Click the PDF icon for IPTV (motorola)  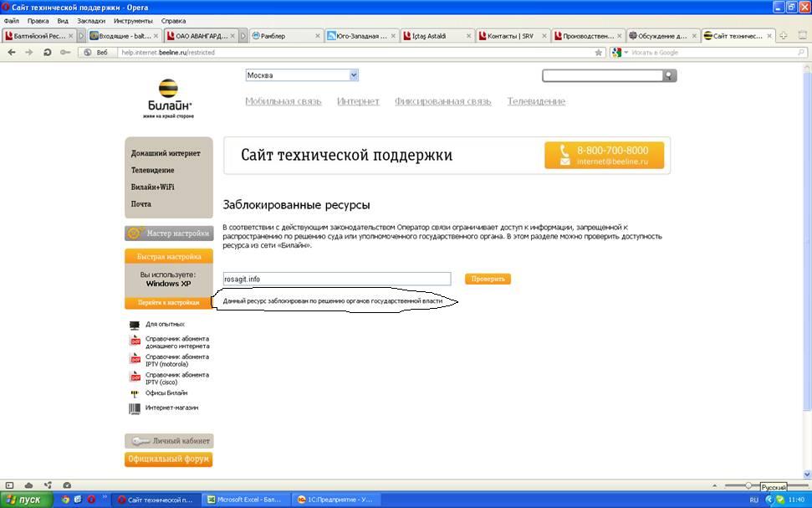(135, 359)
